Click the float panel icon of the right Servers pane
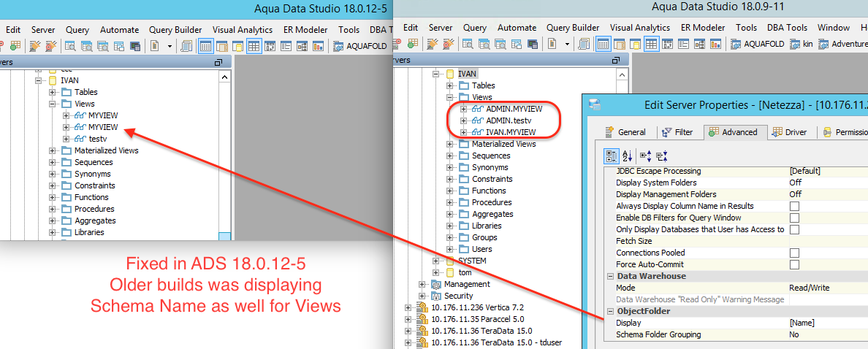The width and height of the screenshot is (868, 349). pos(616,60)
